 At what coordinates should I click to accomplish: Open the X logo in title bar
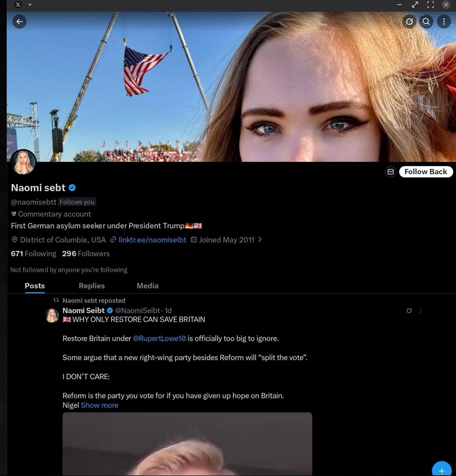pyautogui.click(x=18, y=5)
